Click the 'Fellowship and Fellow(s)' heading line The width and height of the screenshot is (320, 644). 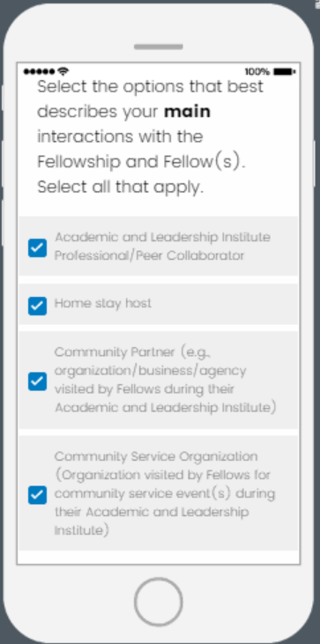click(x=141, y=162)
